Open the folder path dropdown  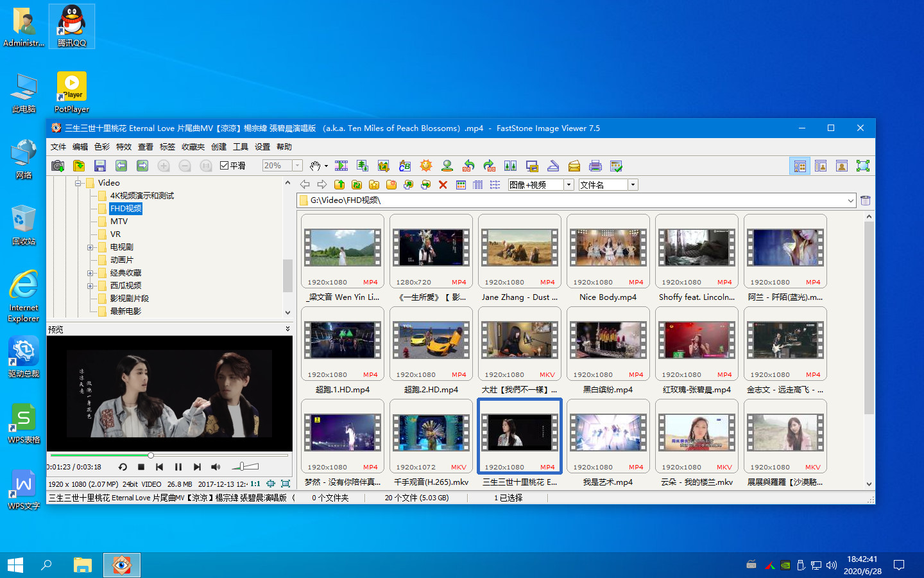850,200
